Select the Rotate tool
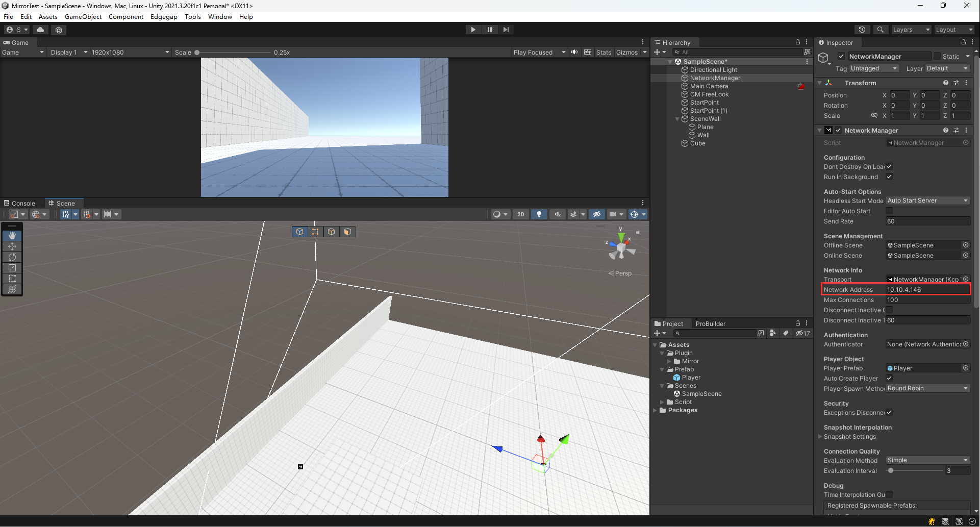980x527 pixels. pos(12,257)
